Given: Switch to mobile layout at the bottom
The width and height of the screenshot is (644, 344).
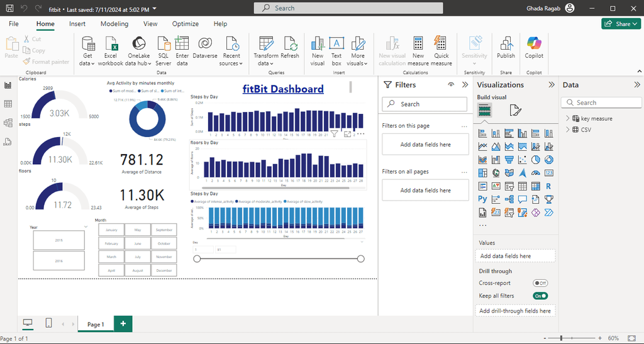Looking at the screenshot, I should coord(48,323).
